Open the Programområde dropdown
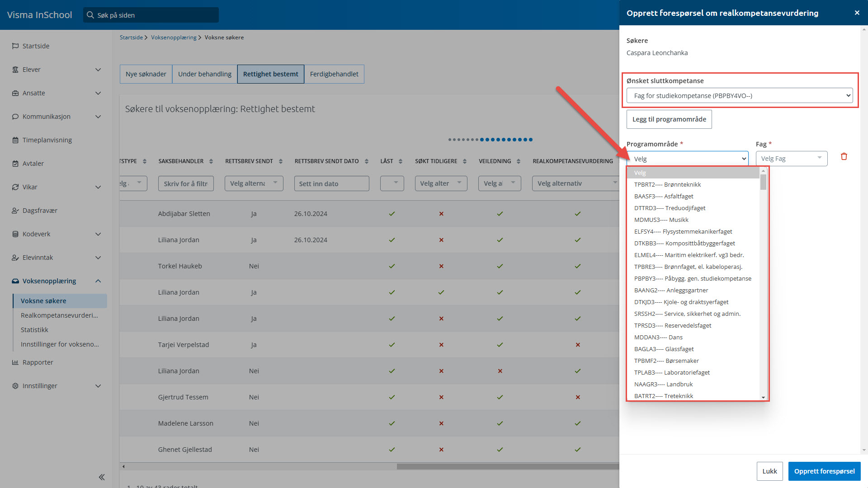 click(x=687, y=159)
